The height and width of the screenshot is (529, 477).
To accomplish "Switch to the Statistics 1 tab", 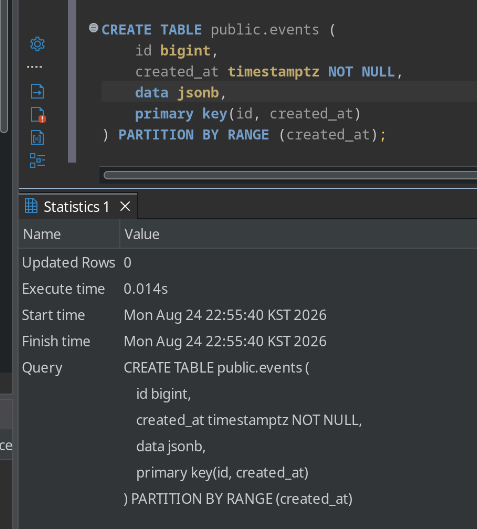I will 77,207.
